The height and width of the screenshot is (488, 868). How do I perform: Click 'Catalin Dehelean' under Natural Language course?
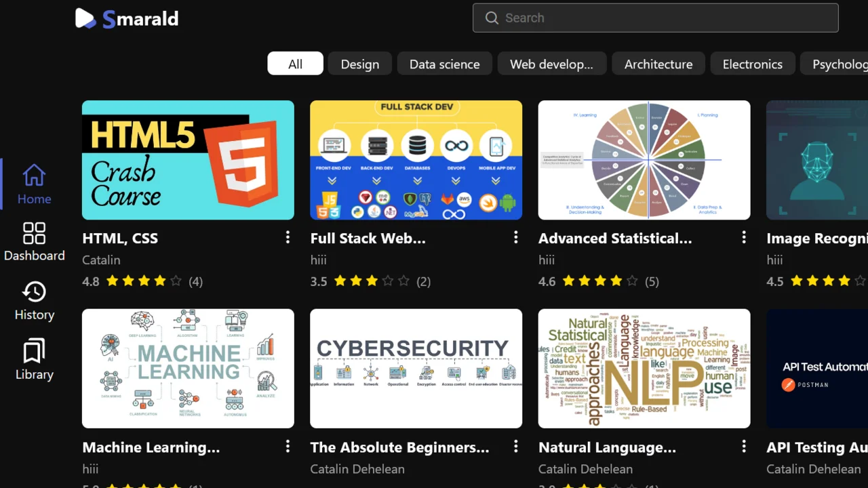585,469
